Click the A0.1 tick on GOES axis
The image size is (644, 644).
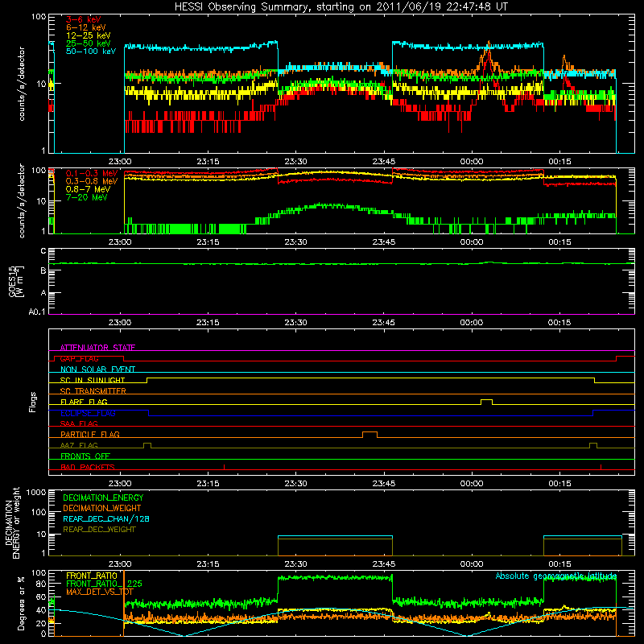click(x=37, y=312)
